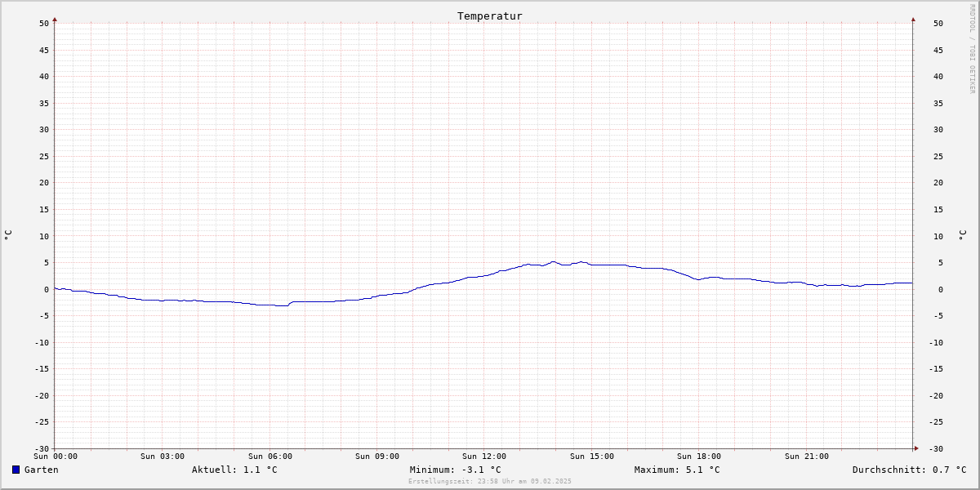Click the °C unit label on the right side
Image resolution: width=980 pixels, height=490 pixels.
[x=962, y=235]
